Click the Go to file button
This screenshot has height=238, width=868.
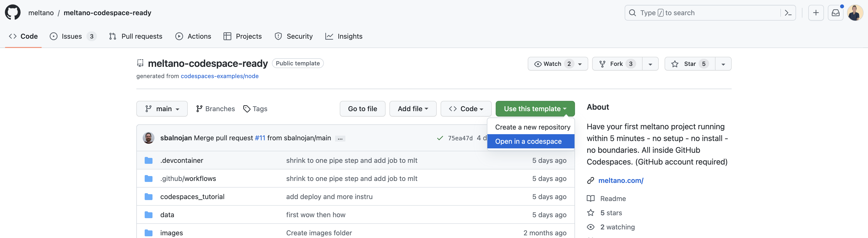tap(363, 108)
